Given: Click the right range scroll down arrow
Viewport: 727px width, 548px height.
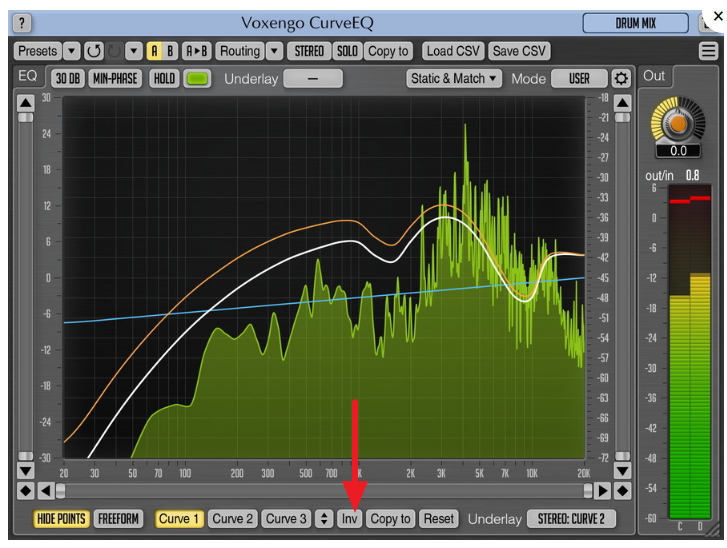Looking at the screenshot, I should tap(622, 472).
